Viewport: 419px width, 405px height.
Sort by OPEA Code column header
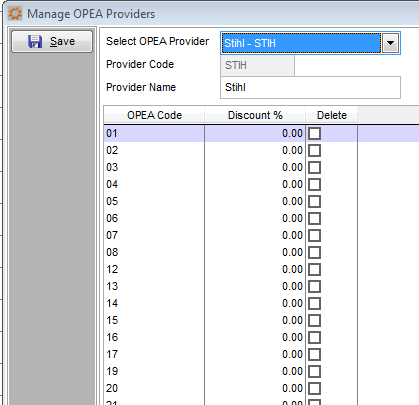154,115
